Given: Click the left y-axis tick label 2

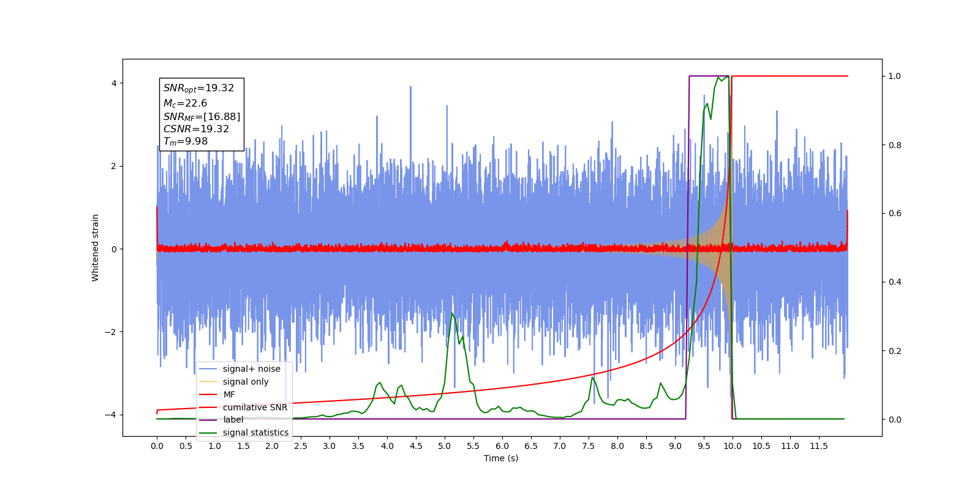Looking at the screenshot, I should click(114, 166).
